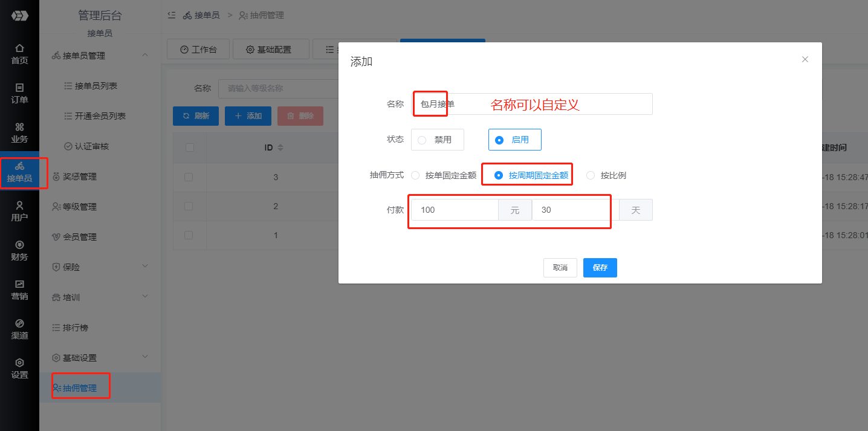The image size is (868, 431).
Task: Click the 保存 button in dialog
Action: click(600, 268)
